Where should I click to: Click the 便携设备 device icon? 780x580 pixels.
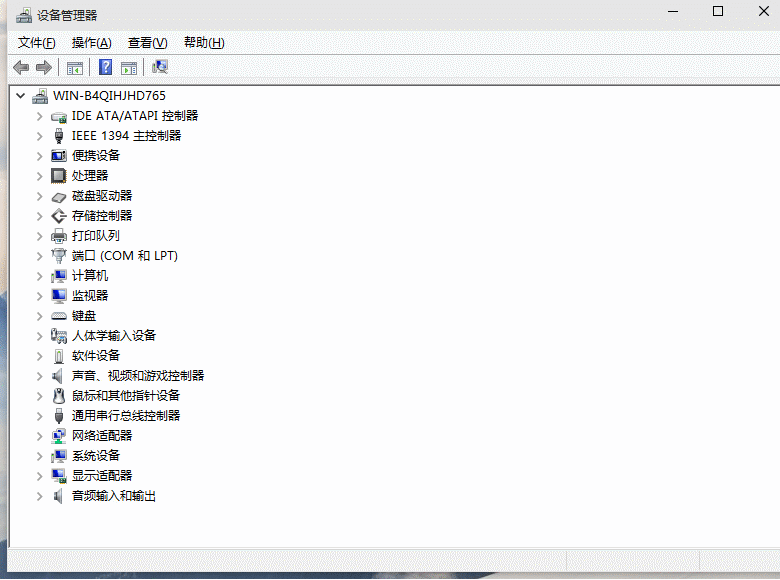click(x=59, y=156)
